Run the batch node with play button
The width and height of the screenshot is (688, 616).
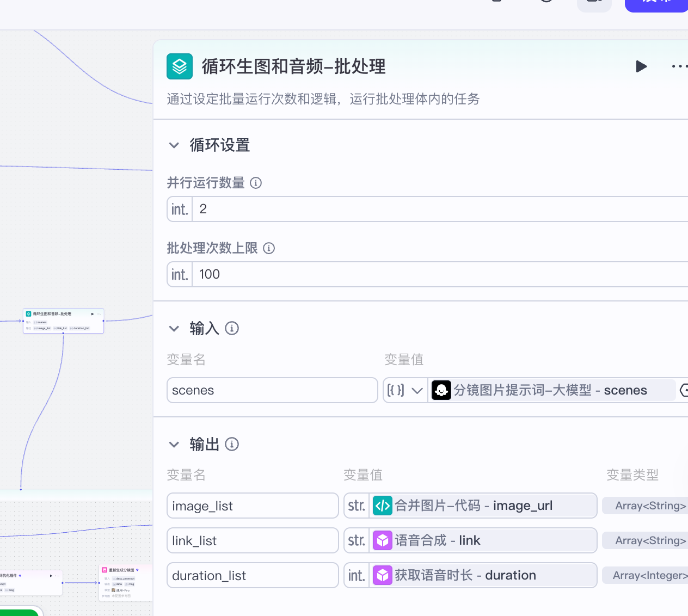641,66
